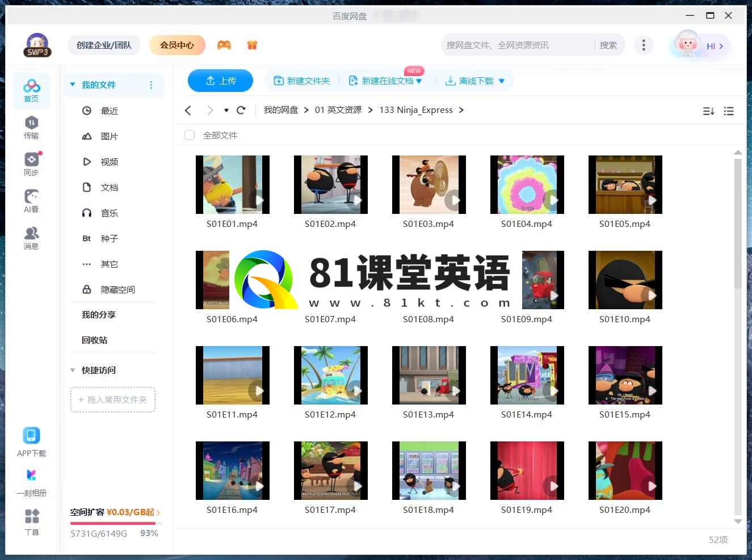Image resolution: width=752 pixels, height=560 pixels.
Task: Select the S01E14.mp4 thumbnail
Action: coord(527,375)
